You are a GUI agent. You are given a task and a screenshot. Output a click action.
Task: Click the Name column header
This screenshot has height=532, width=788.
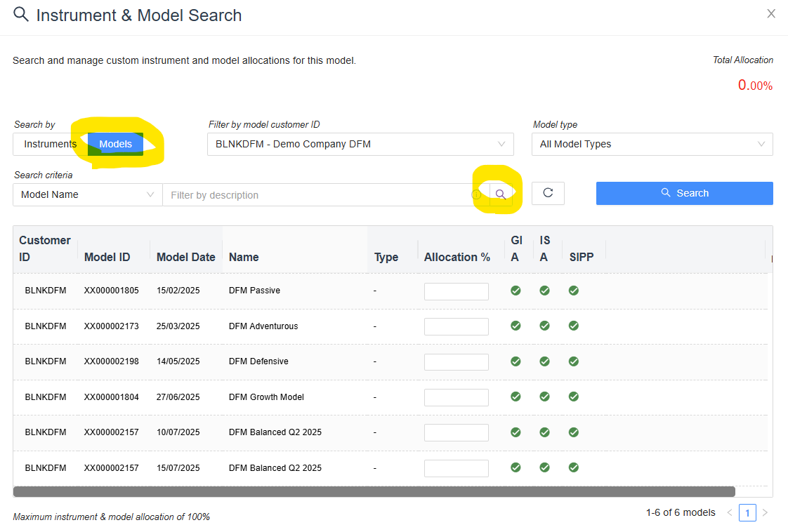tap(243, 257)
